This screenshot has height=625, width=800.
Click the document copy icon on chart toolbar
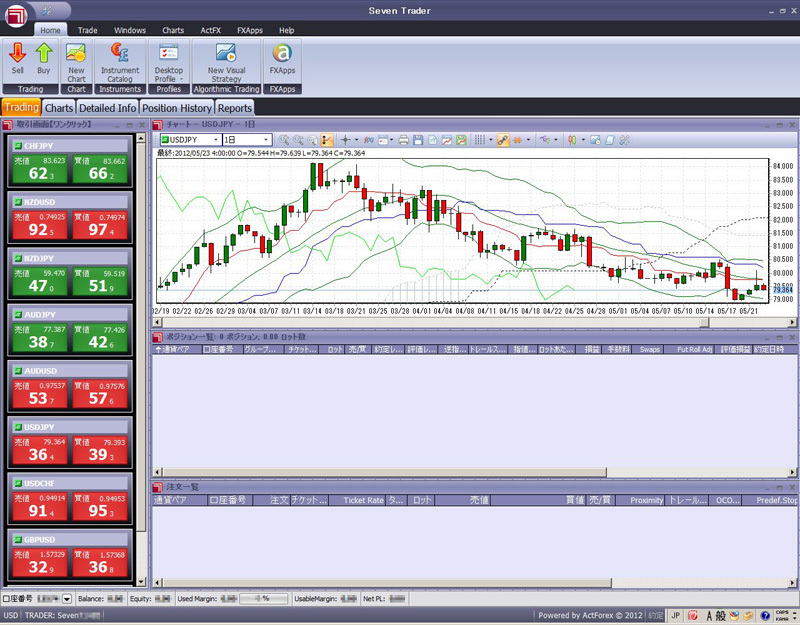432,140
